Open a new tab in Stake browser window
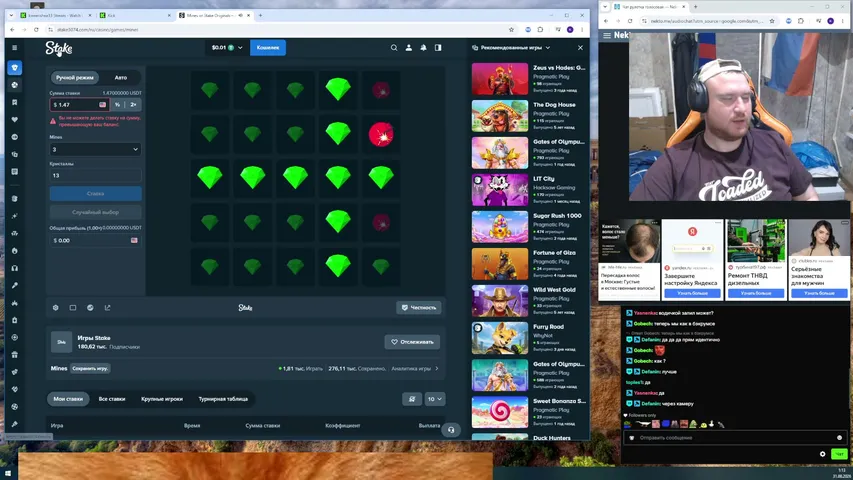Viewport: 853px width, 480px height. pos(261,15)
